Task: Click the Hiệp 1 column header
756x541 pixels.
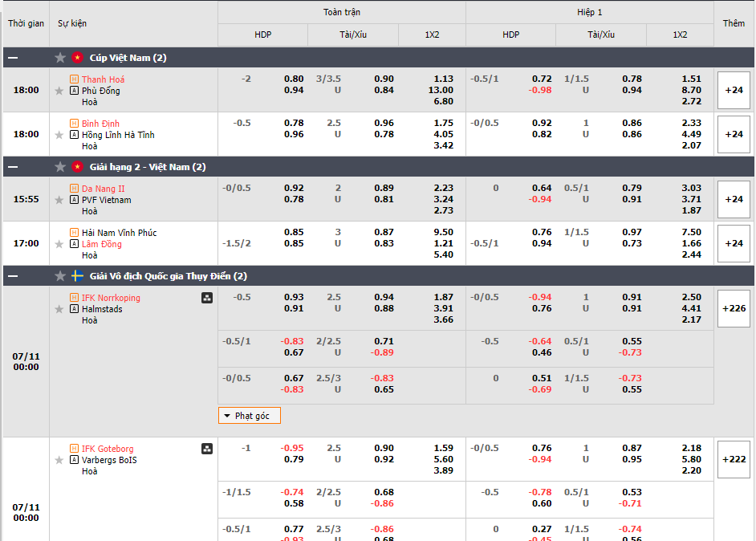Action: [x=590, y=13]
